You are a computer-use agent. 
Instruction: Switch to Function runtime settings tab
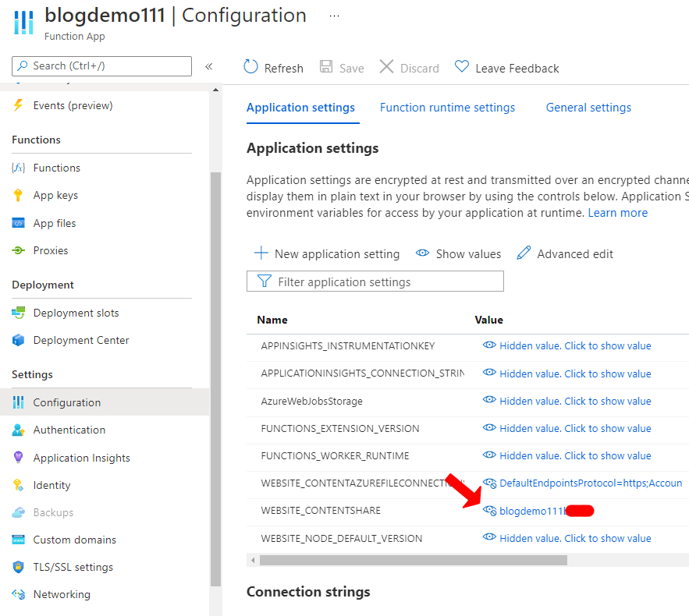click(447, 108)
